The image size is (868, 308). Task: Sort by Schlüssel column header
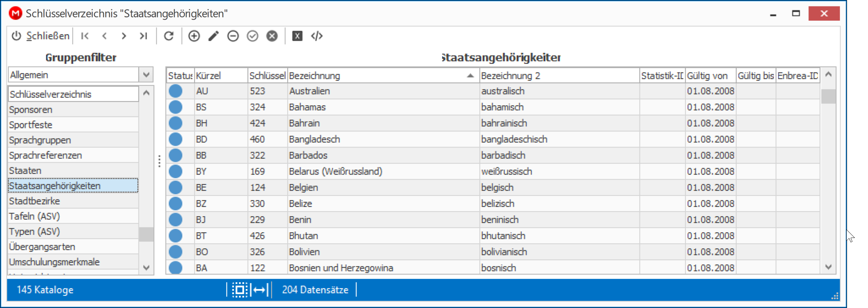point(267,75)
